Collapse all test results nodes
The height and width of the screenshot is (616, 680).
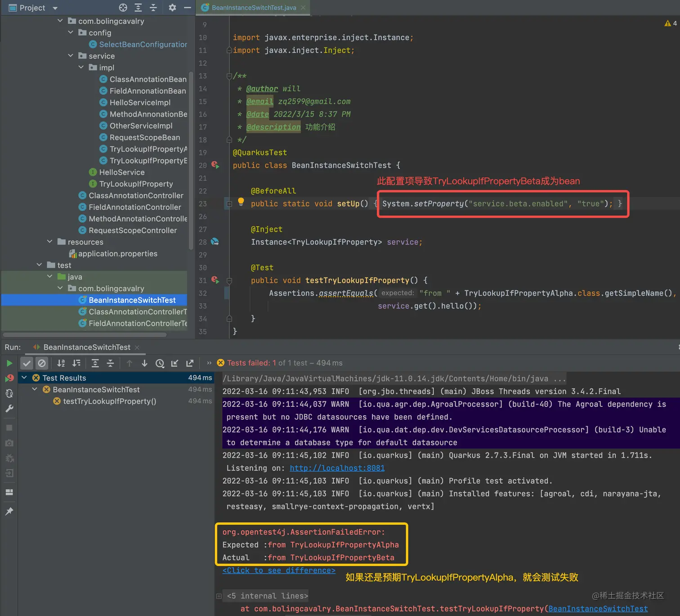110,363
